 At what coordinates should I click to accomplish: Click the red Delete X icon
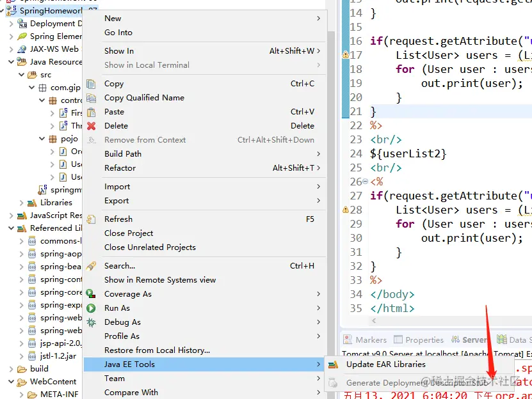click(x=91, y=126)
